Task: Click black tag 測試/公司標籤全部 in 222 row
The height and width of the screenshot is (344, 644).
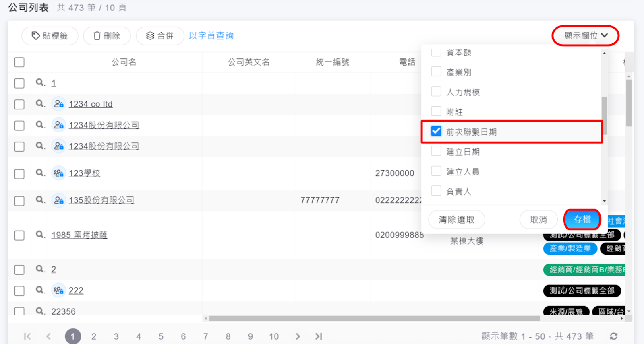Action: click(x=582, y=290)
